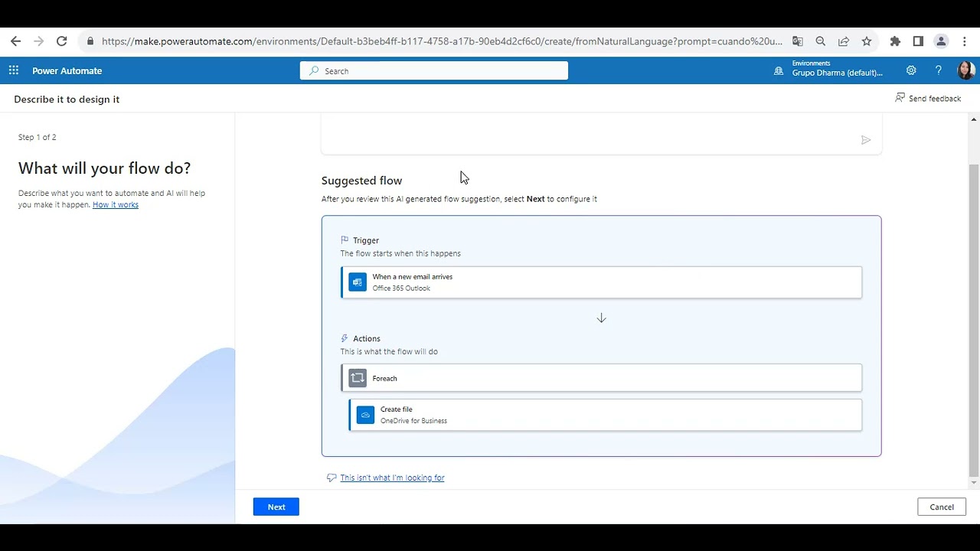
Task: Open the browser extensions puzzle icon
Action: click(895, 41)
